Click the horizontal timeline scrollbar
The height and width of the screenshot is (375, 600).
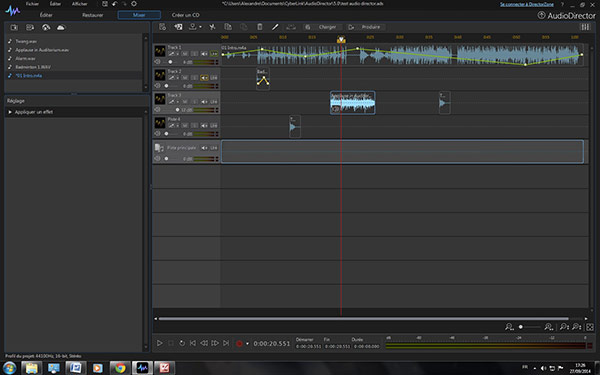[x=364, y=318]
